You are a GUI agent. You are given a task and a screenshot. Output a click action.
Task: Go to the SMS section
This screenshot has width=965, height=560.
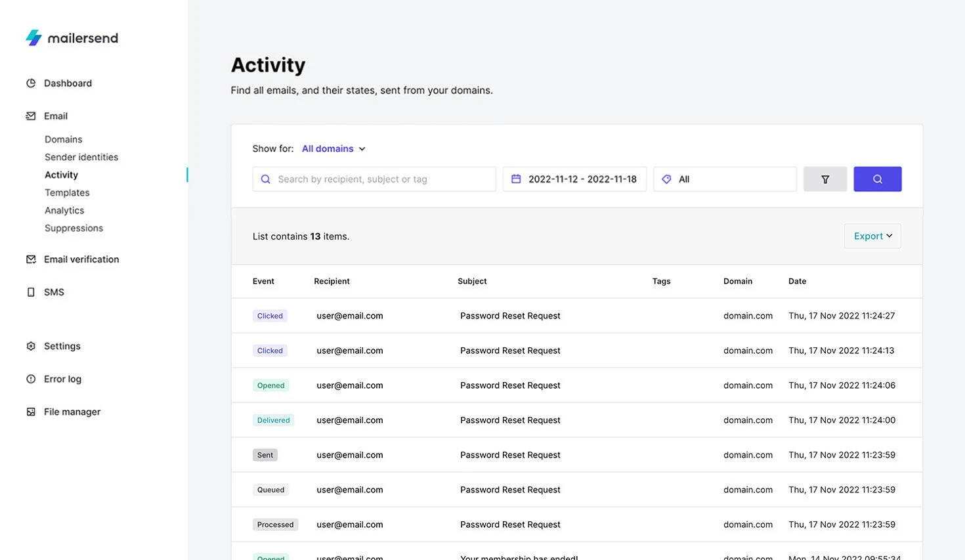tap(54, 292)
